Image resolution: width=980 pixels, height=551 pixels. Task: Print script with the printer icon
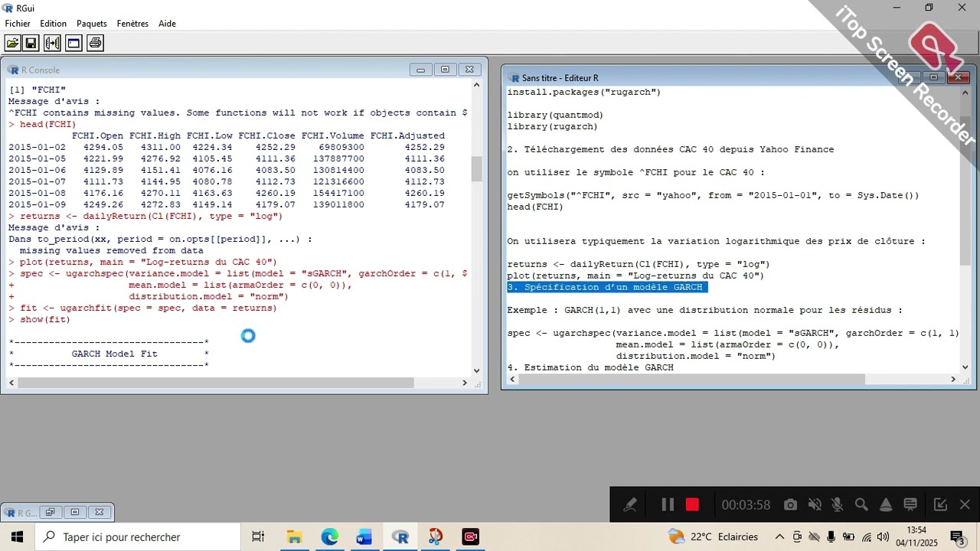(96, 43)
